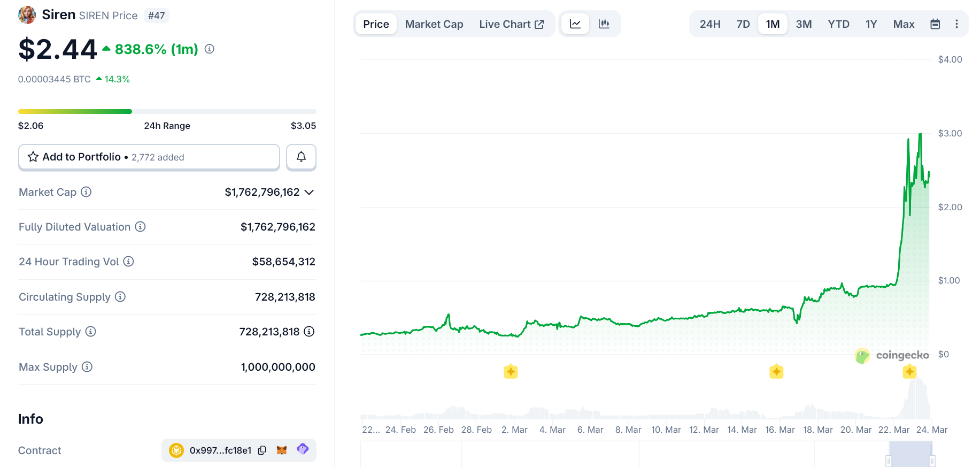Click the Market Cap info icon
Image resolution: width=980 pixels, height=467 pixels.
tap(86, 192)
